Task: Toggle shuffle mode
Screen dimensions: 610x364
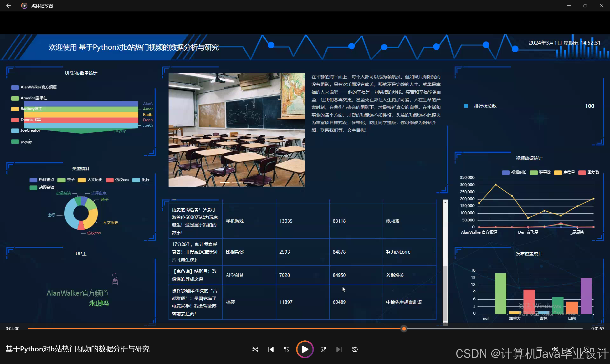Action: tap(255, 349)
